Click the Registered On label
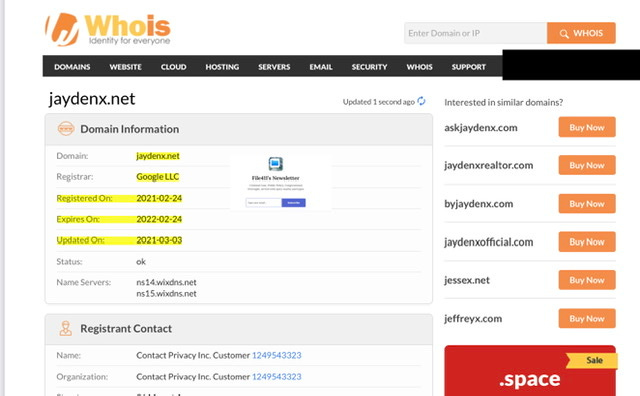 pyautogui.click(x=84, y=198)
